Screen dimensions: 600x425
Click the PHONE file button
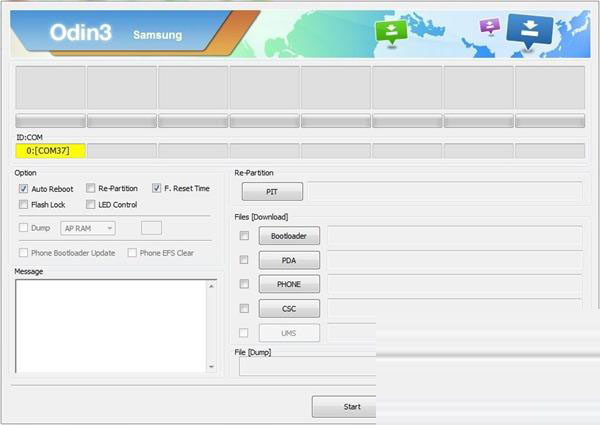(289, 284)
